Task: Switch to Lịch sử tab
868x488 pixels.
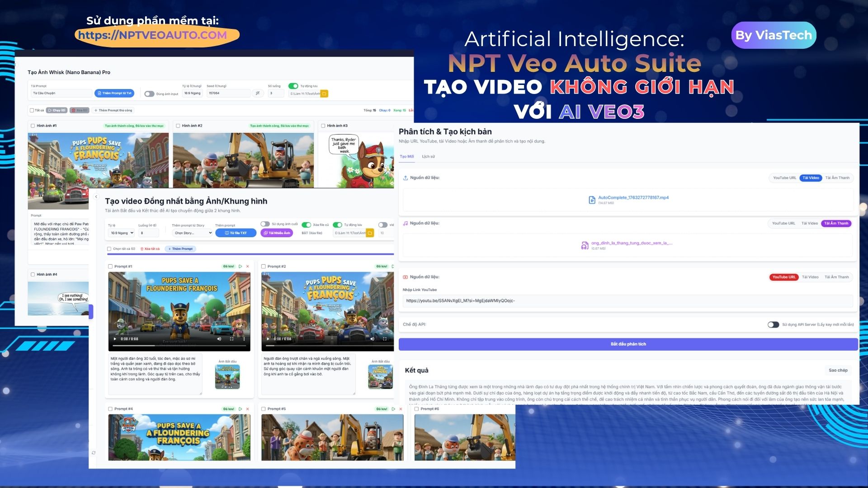Action: [x=429, y=157]
